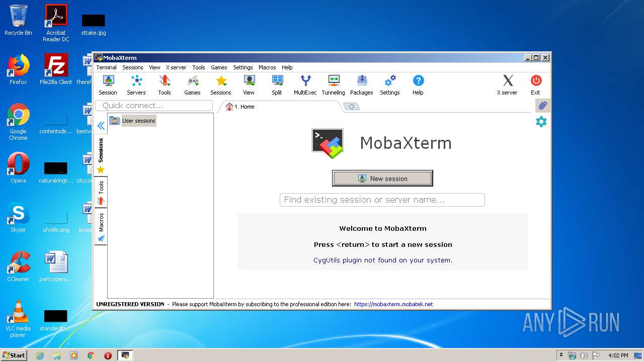The width and height of the screenshot is (644, 362).
Task: Select the Split toolbar icon
Action: 277,85
